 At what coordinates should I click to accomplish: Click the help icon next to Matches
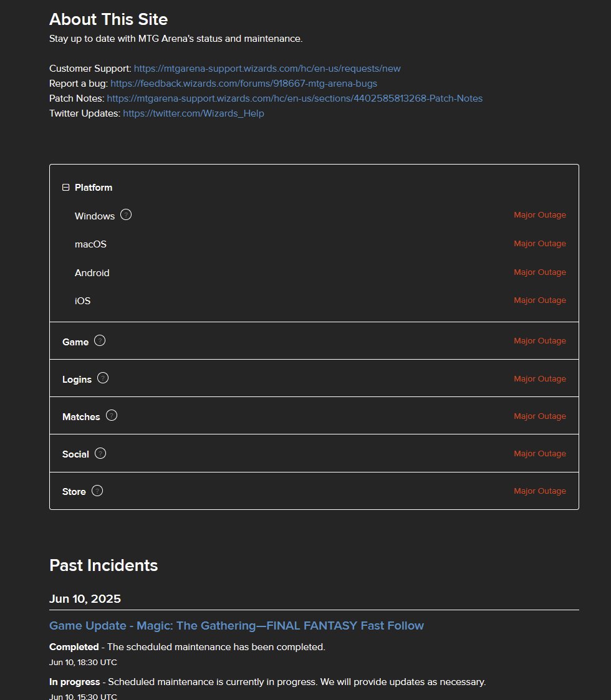(x=111, y=416)
